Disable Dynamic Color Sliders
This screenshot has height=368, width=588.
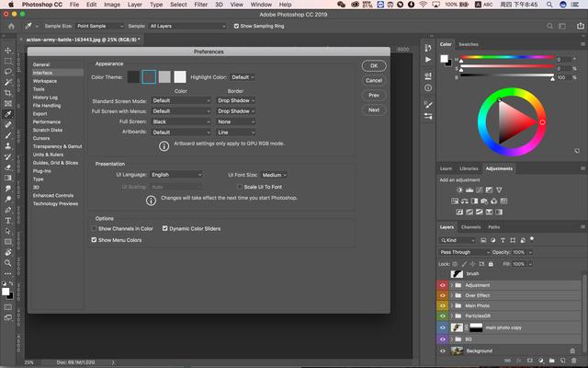pos(165,228)
